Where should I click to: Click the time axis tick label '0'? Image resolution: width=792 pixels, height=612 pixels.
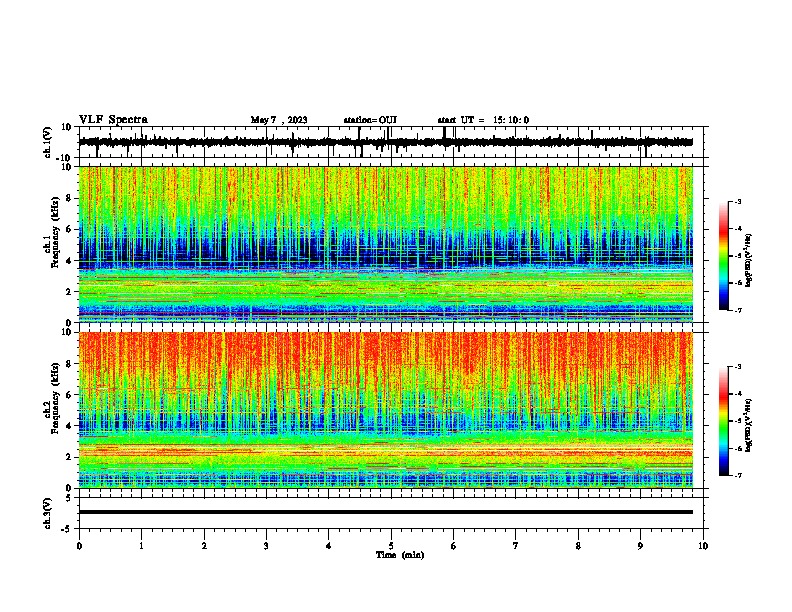[x=79, y=546]
